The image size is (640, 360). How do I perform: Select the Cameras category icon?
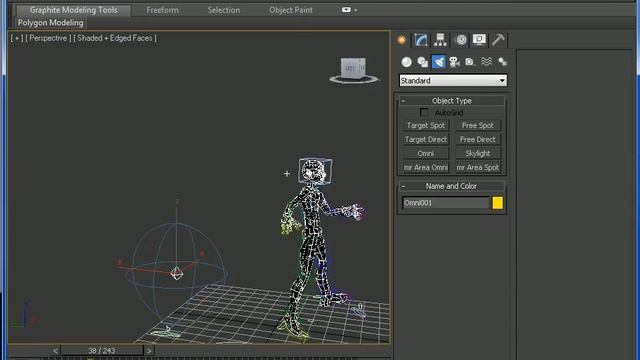click(454, 62)
